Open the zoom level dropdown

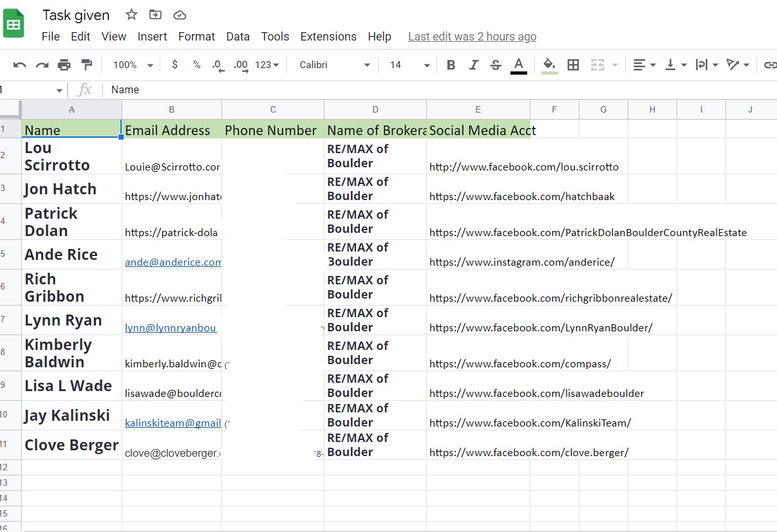133,65
